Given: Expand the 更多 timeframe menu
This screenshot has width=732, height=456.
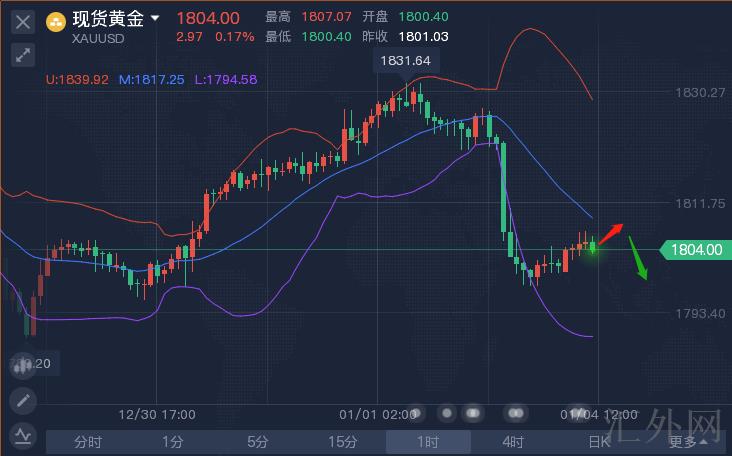Looking at the screenshot, I should (x=689, y=441).
